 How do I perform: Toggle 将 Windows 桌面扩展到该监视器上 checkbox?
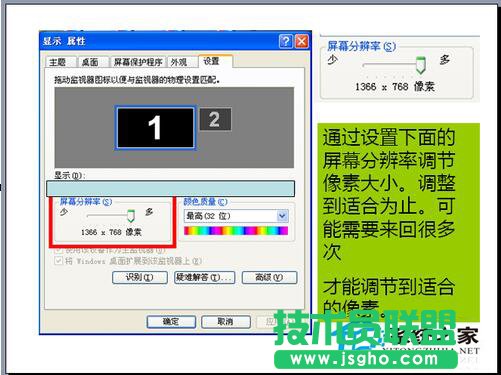58,260
